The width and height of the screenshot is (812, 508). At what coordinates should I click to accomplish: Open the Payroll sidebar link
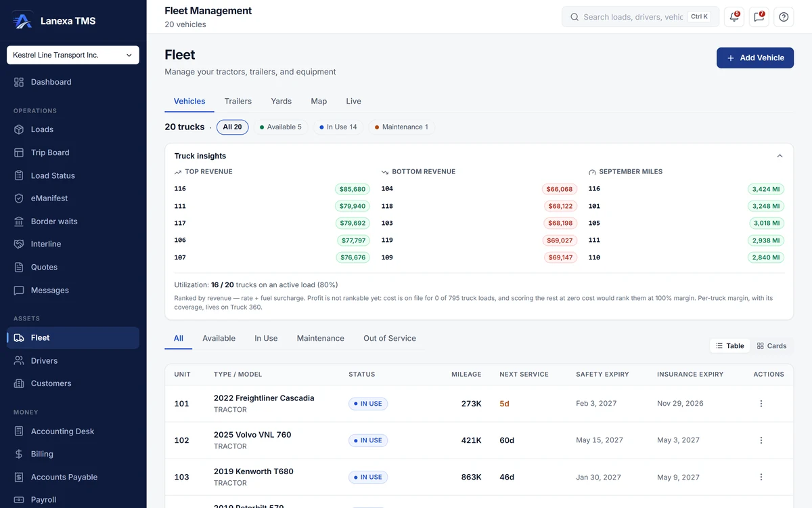(x=73, y=500)
